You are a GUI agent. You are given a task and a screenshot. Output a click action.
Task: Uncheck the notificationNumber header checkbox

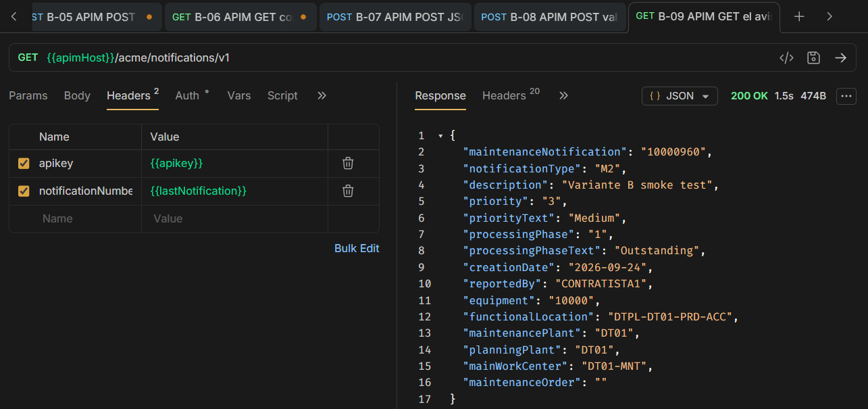(x=24, y=191)
